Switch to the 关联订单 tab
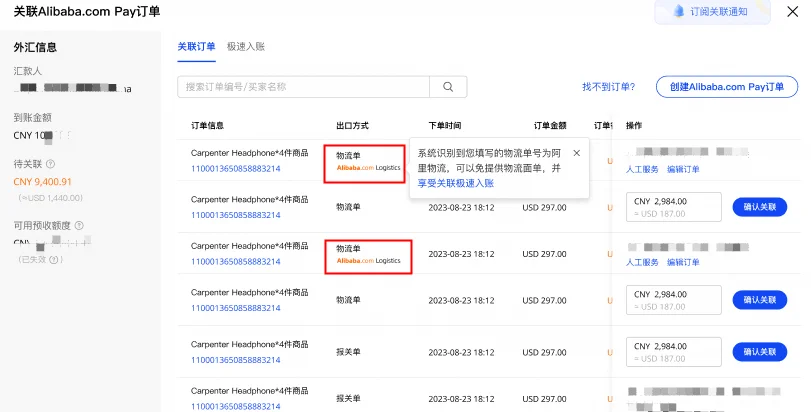This screenshot has height=412, width=811. pyautogui.click(x=196, y=46)
